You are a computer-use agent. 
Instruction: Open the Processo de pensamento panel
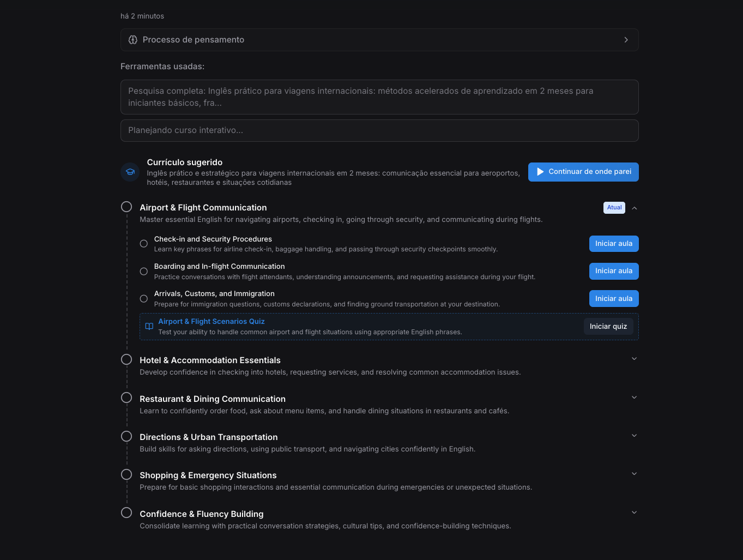(x=379, y=39)
